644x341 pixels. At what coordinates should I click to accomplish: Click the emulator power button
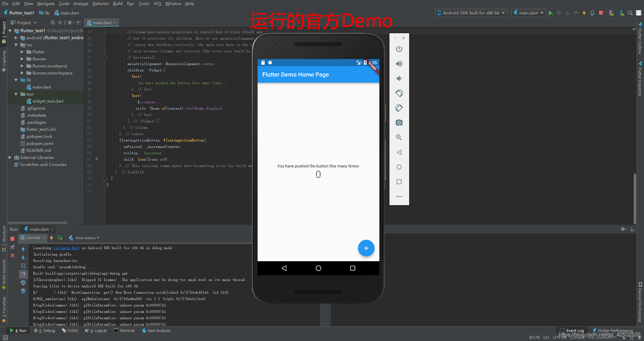pos(399,49)
